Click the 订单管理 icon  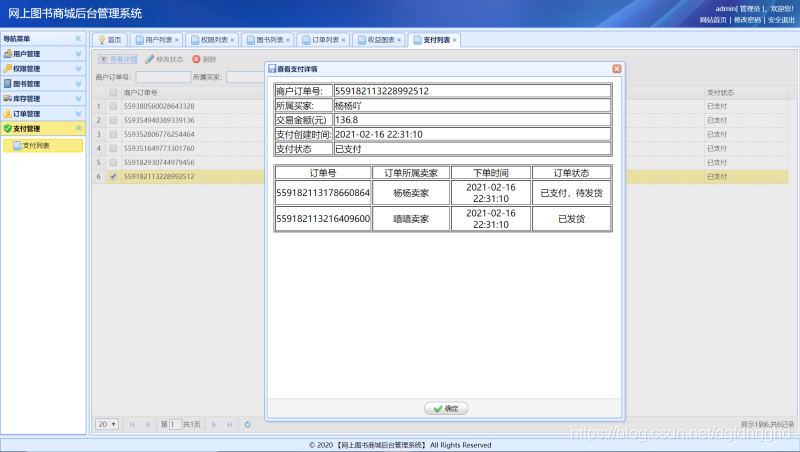[x=8, y=114]
